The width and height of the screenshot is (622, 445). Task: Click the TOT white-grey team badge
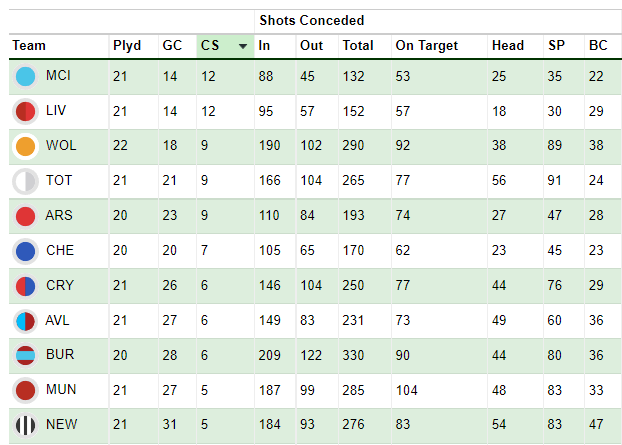[25, 181]
